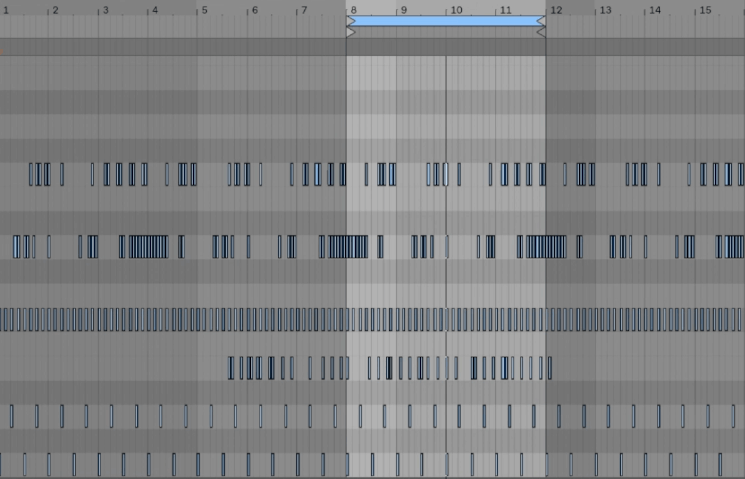Image resolution: width=745 pixels, height=479 pixels.
Task: Jump to bar 3 in the ruler
Action: 105,10
